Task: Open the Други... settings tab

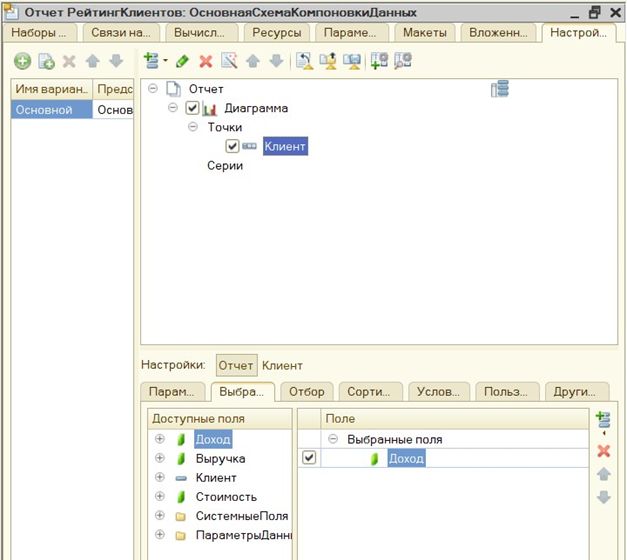Action: (x=576, y=392)
